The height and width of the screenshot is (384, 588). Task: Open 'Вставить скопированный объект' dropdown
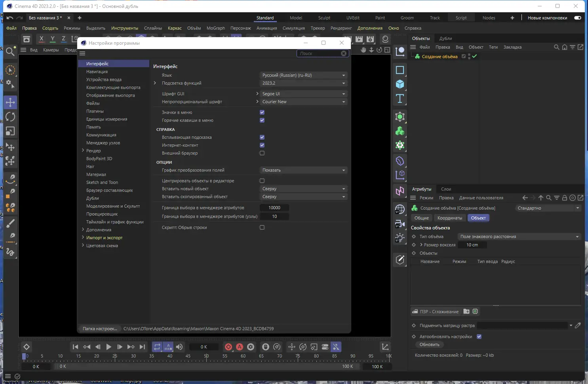304,197
